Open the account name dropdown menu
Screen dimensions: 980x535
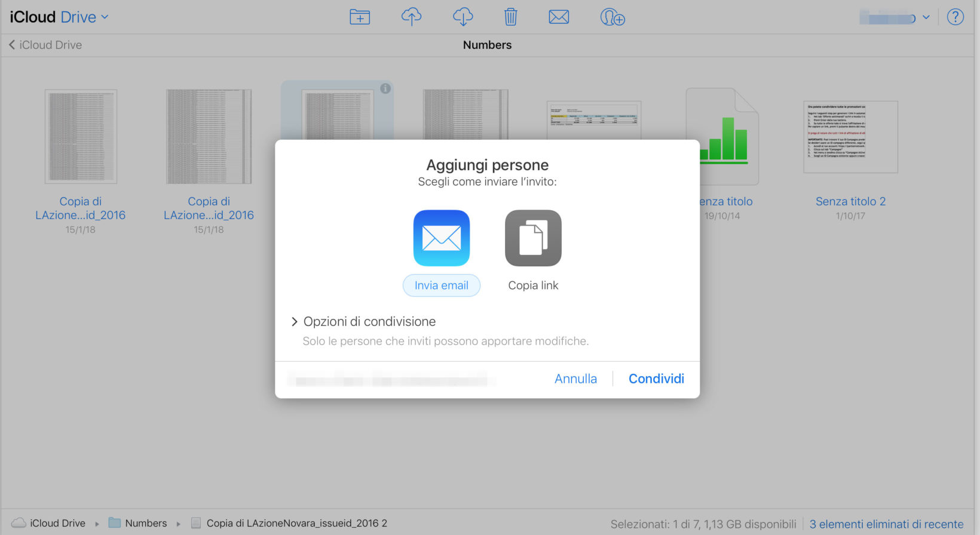pyautogui.click(x=895, y=17)
